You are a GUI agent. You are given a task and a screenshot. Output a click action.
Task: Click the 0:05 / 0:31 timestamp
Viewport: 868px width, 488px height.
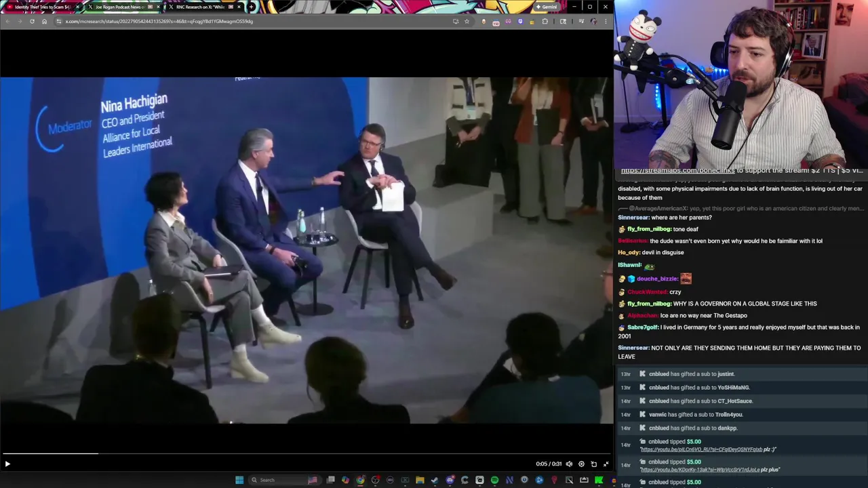[x=548, y=464]
